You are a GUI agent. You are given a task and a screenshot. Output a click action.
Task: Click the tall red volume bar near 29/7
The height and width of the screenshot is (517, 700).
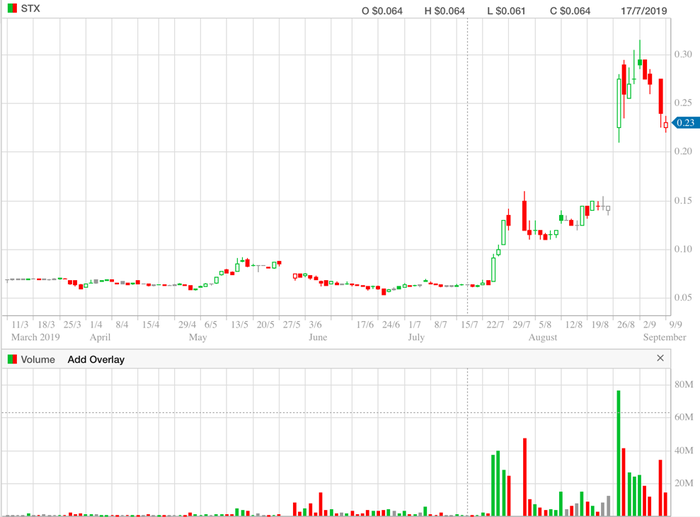pyautogui.click(x=525, y=477)
